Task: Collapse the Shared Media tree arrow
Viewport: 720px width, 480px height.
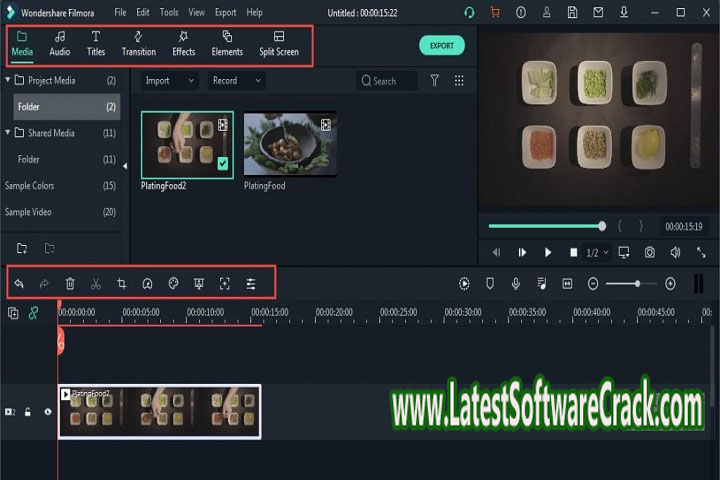Action: pos(8,132)
